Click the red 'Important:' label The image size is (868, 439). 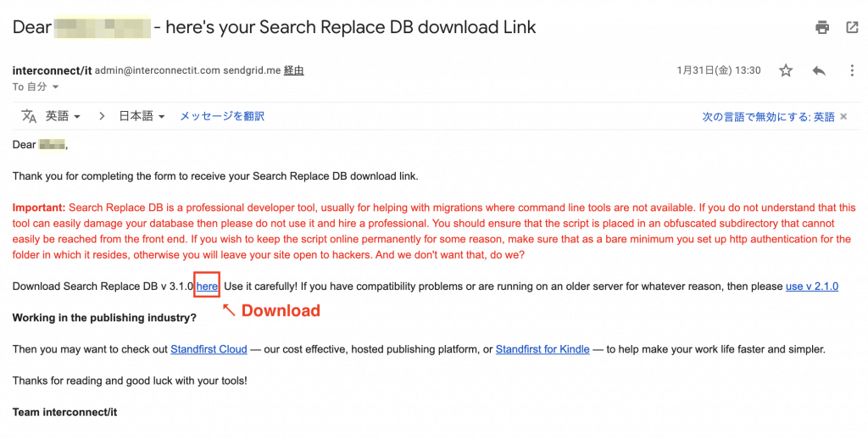[39, 208]
